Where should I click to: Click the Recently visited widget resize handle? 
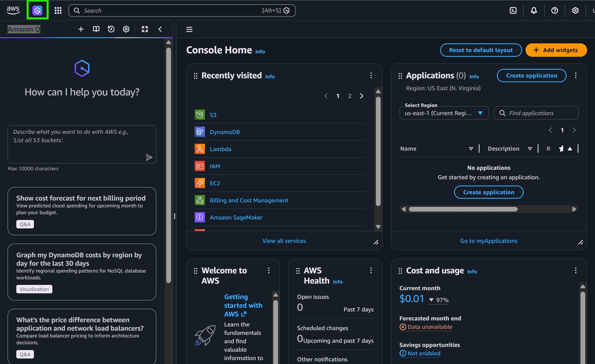pyautogui.click(x=376, y=242)
